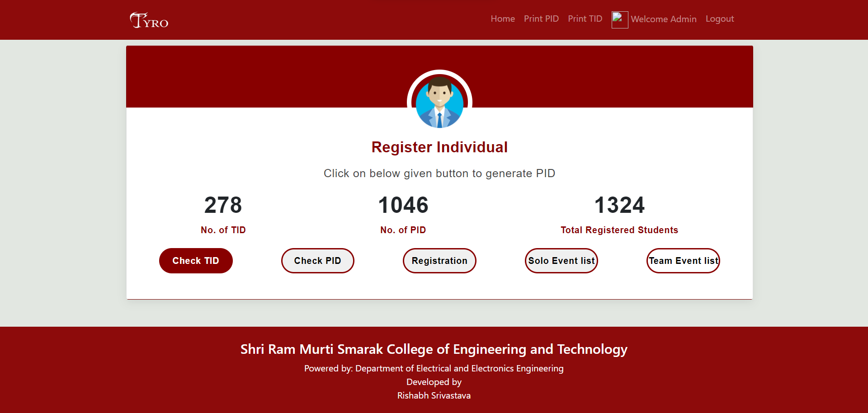Click the Total Registered Students count 1324

point(619,205)
